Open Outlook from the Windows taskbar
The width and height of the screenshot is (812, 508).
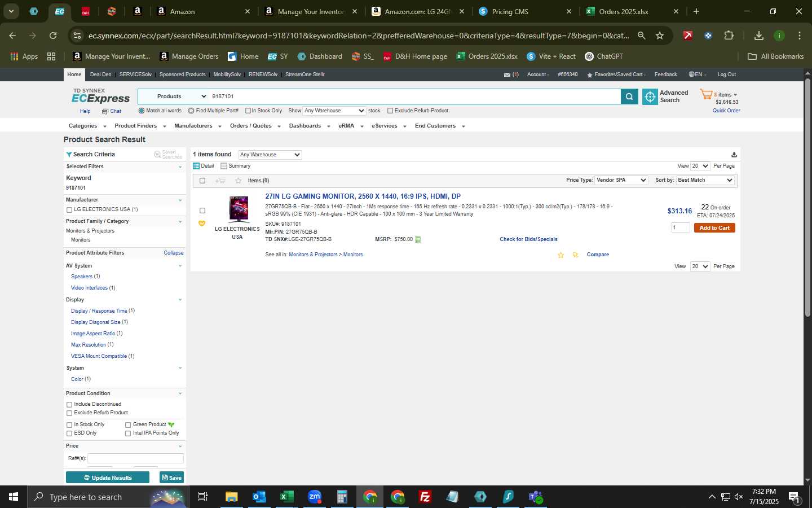pos(259,497)
